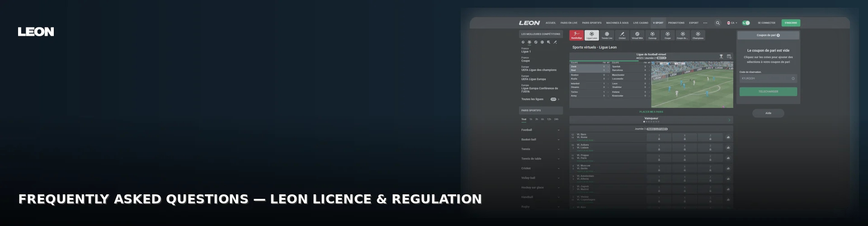Image resolution: width=868 pixels, height=226 pixels.
Task: Open the trophy standings icon above match video
Action: [721, 56]
